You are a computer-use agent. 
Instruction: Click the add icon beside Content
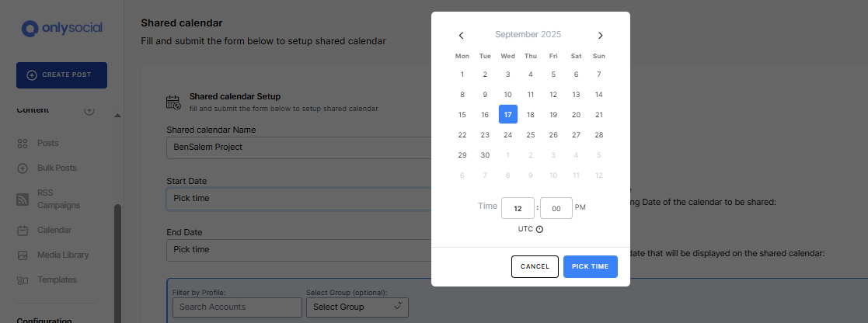[89, 110]
